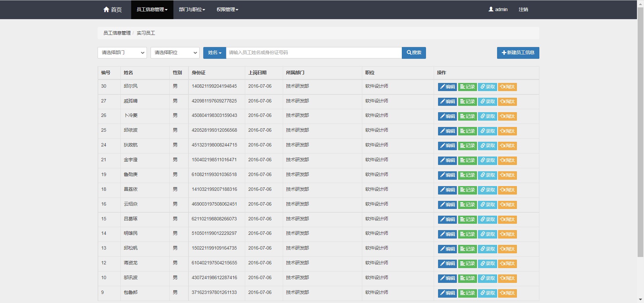Hire employee 鲁勋庚 with 录取

(487, 175)
